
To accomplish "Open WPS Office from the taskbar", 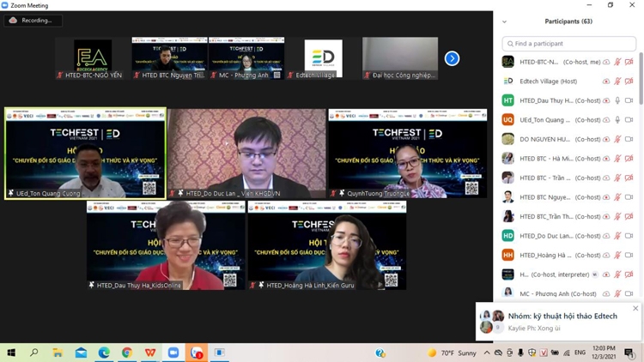I will [x=150, y=353].
